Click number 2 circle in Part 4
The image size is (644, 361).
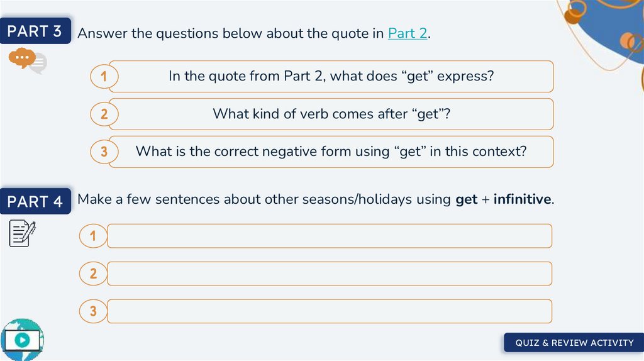click(94, 274)
